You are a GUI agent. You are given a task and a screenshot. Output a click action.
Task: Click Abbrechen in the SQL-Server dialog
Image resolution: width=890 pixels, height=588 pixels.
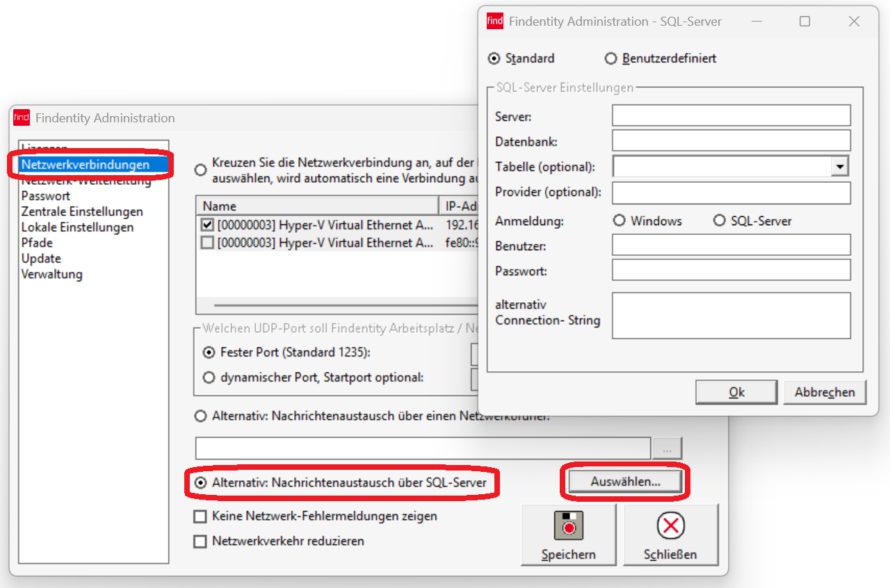click(825, 392)
